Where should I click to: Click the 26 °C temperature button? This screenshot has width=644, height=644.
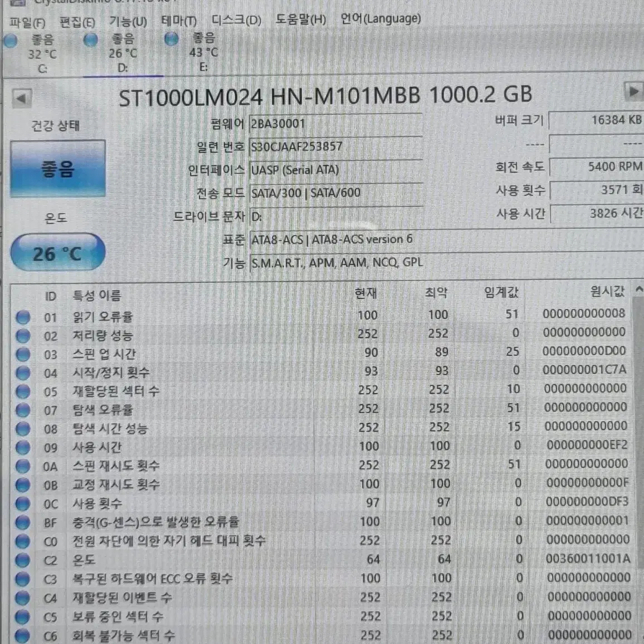point(57,252)
